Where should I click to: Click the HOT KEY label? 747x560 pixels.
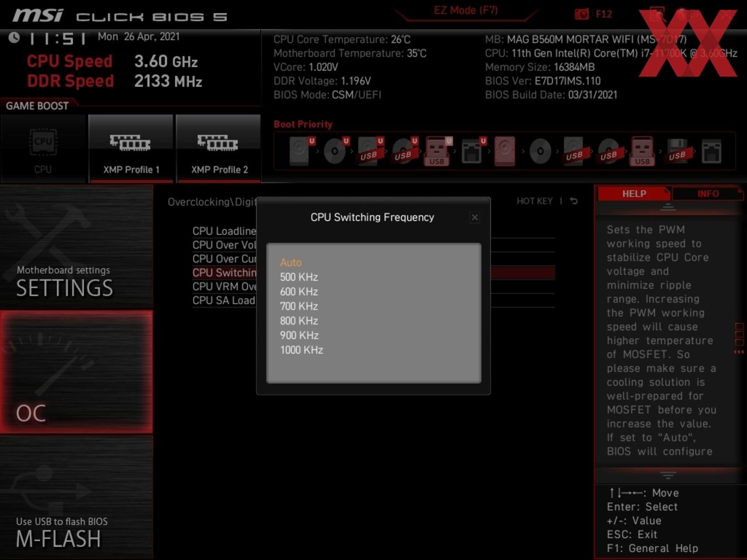point(534,201)
